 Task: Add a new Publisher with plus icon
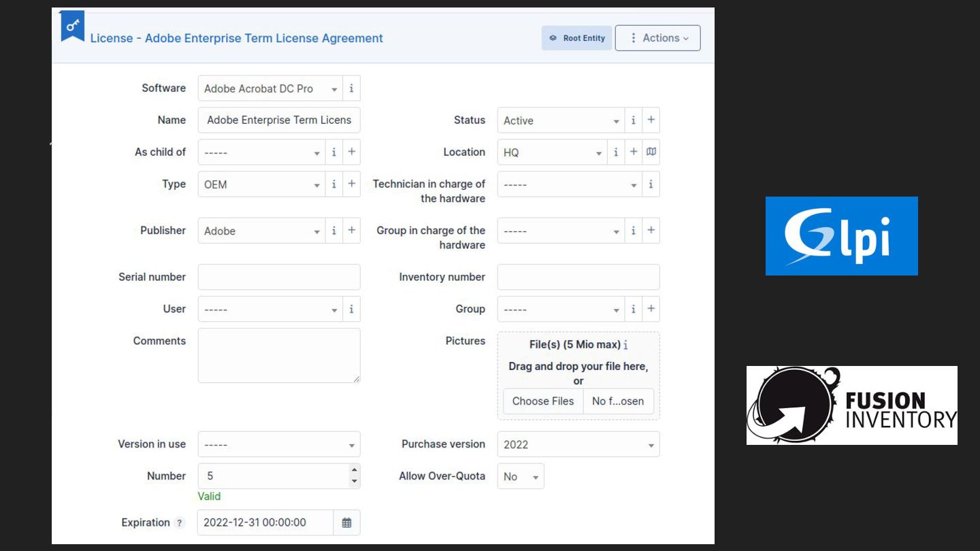click(351, 231)
